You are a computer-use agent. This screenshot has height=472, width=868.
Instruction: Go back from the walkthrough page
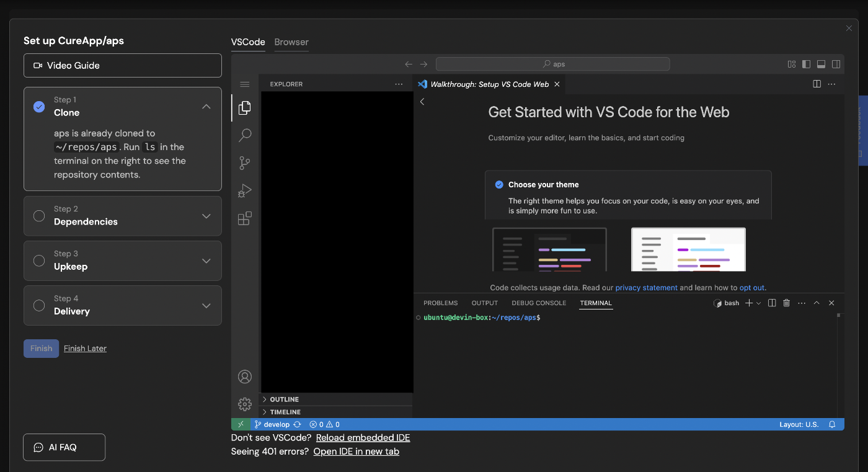click(x=422, y=102)
